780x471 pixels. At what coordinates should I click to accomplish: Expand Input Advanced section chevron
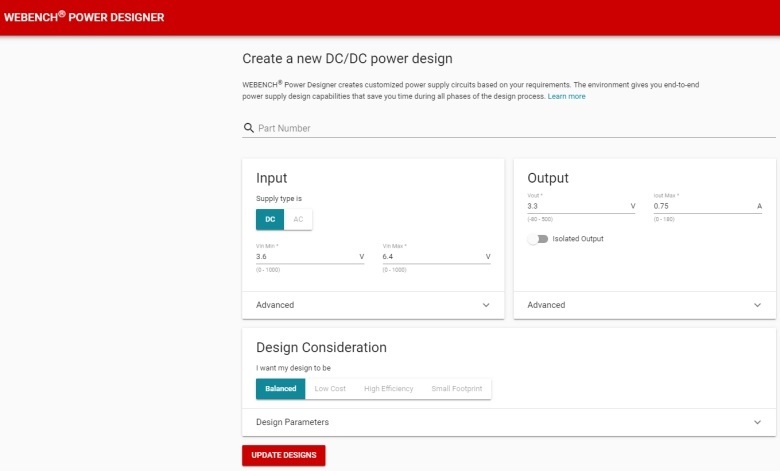click(486, 305)
